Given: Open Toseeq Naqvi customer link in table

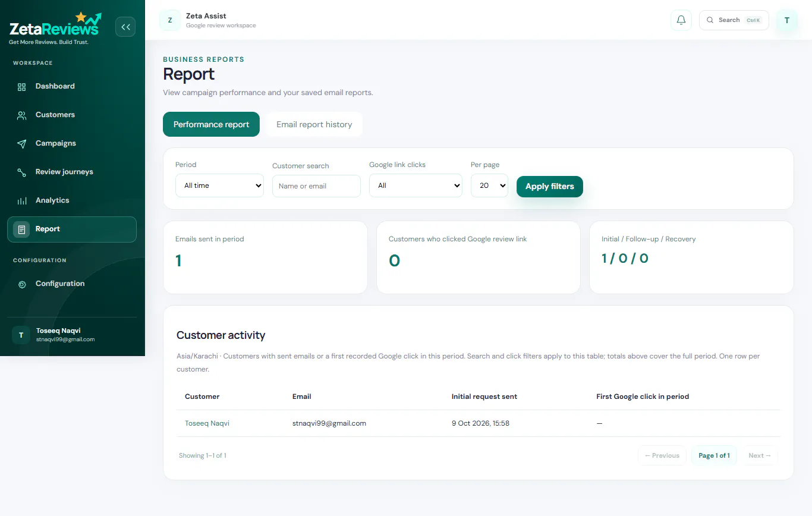Looking at the screenshot, I should click(207, 423).
